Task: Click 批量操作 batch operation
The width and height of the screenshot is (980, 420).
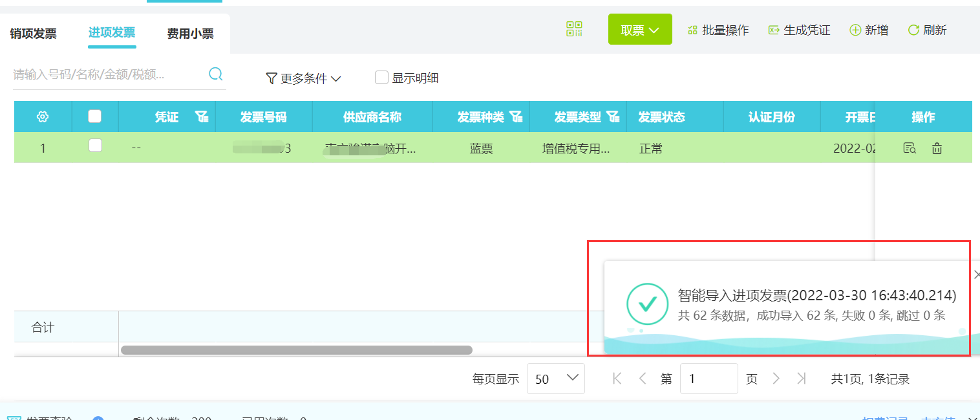Action: coord(718,30)
